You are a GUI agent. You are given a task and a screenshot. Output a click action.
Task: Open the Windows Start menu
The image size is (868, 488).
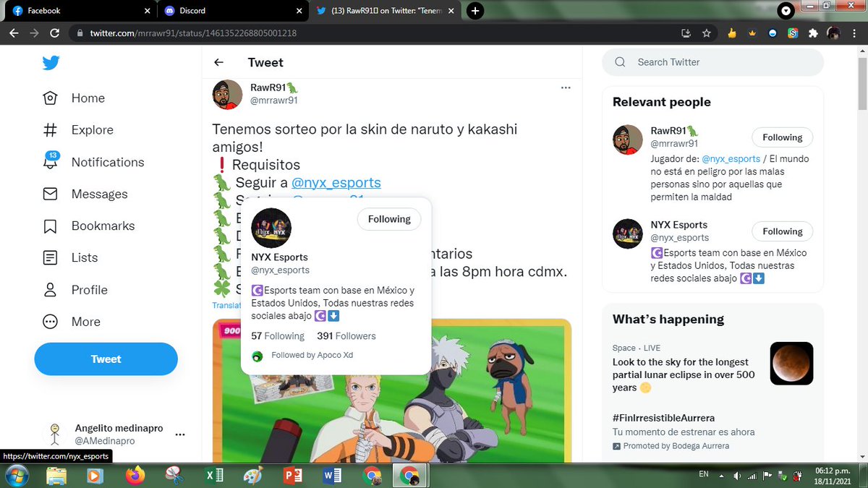point(16,475)
